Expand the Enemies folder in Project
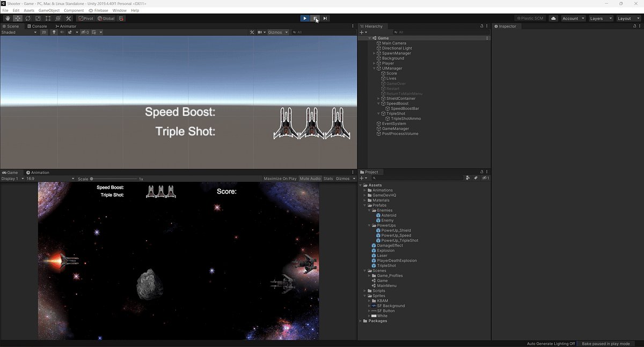This screenshot has height=347, width=644. pos(369,210)
